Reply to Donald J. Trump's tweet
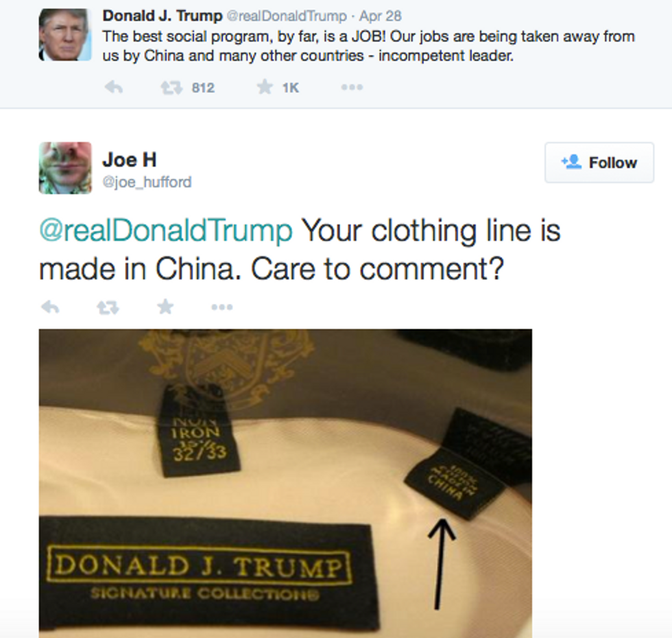Screen dimensions: 672x638 click(114, 88)
